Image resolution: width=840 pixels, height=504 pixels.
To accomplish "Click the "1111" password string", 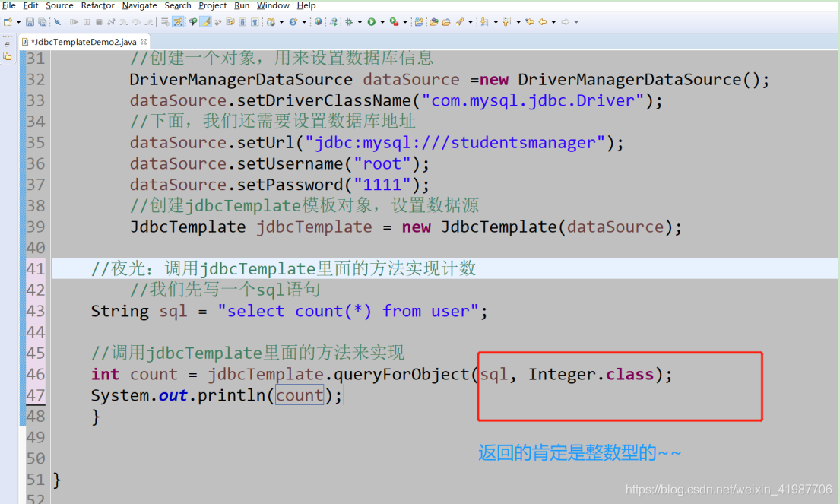I will 382,185.
